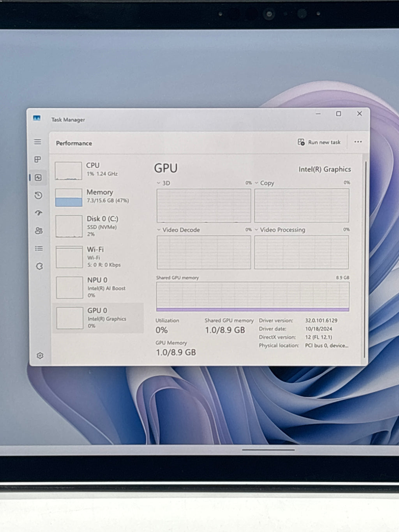This screenshot has width=399, height=532.
Task: Open the Processes page icon
Action: pos(38,159)
